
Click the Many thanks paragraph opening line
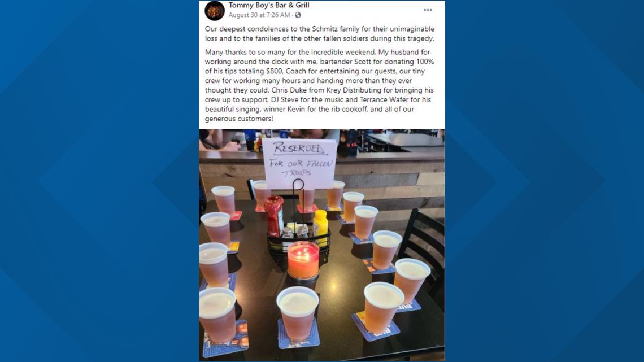tap(317, 52)
